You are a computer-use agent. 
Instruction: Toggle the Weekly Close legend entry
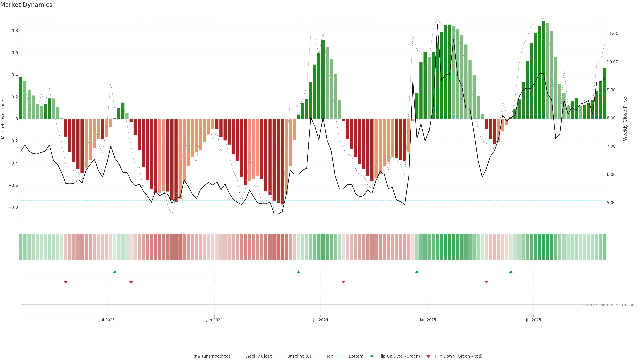[x=258, y=356]
